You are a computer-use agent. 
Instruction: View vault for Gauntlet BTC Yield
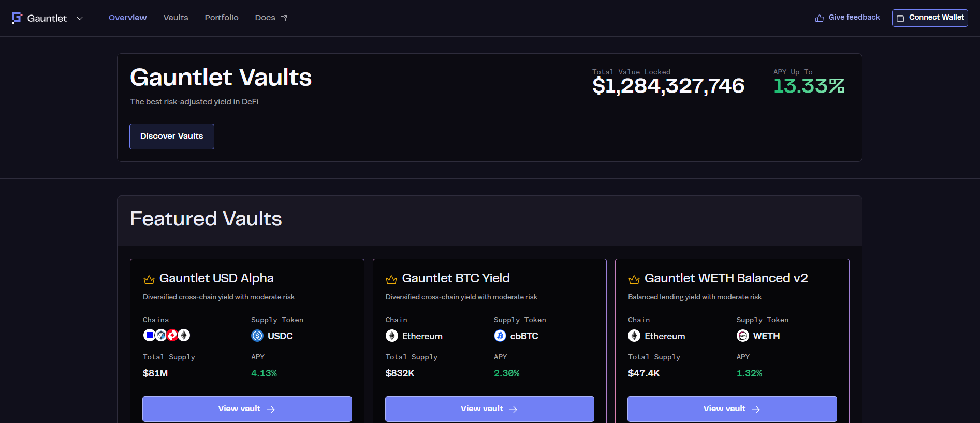490,409
